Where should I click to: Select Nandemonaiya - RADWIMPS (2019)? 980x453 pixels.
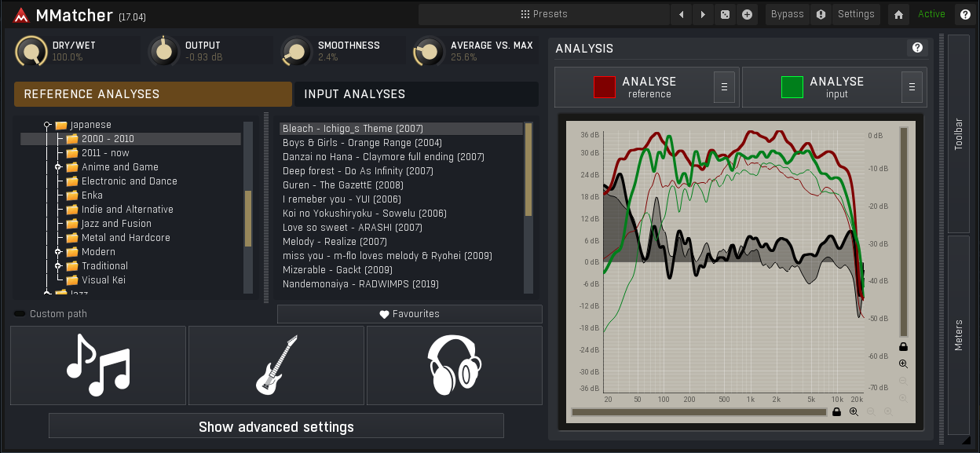[x=401, y=284]
